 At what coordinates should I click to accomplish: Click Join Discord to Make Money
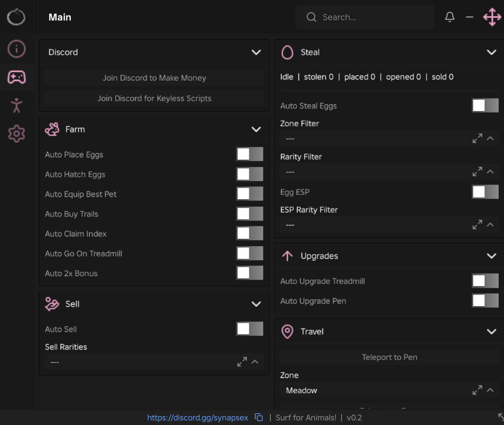[x=154, y=78]
